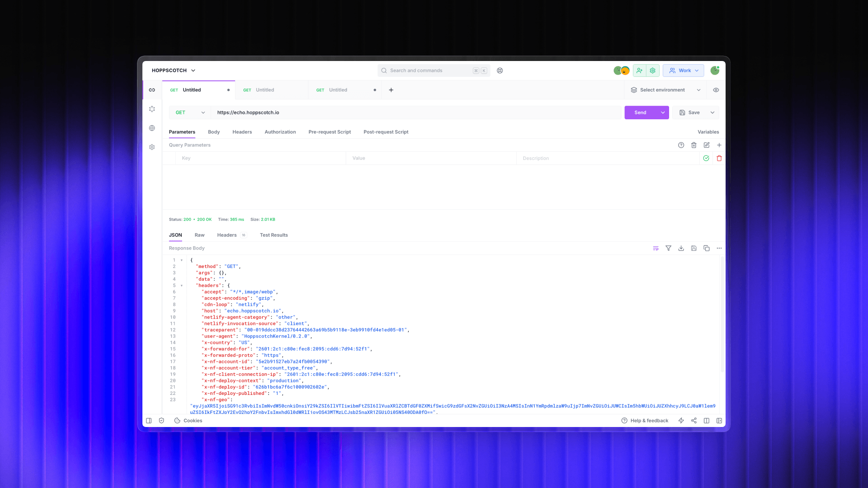Click the Send button

click(x=640, y=113)
